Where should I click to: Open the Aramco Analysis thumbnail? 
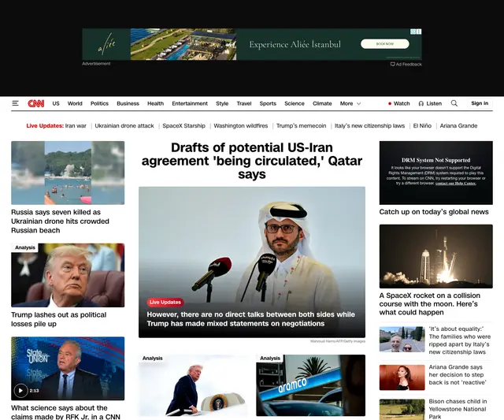pos(310,385)
